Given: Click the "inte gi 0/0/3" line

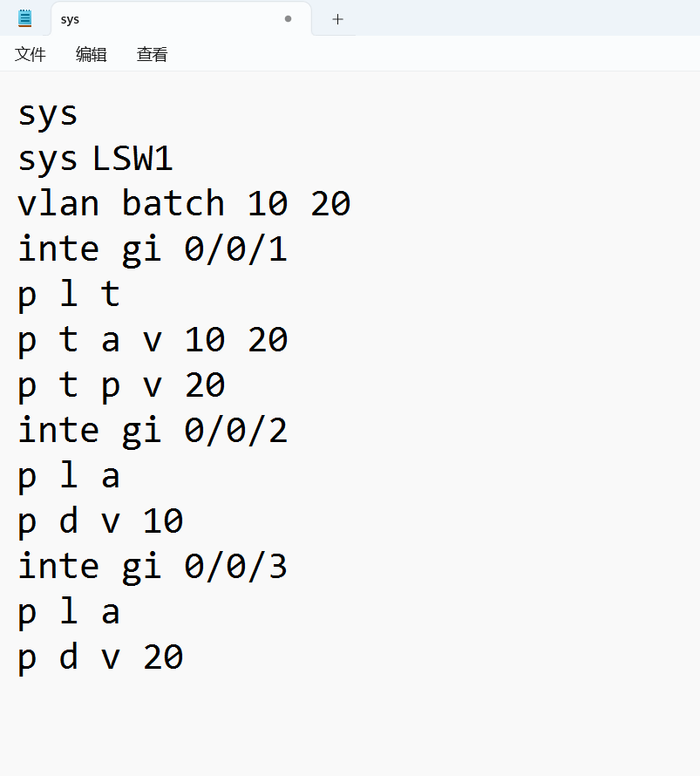Looking at the screenshot, I should (x=153, y=568).
